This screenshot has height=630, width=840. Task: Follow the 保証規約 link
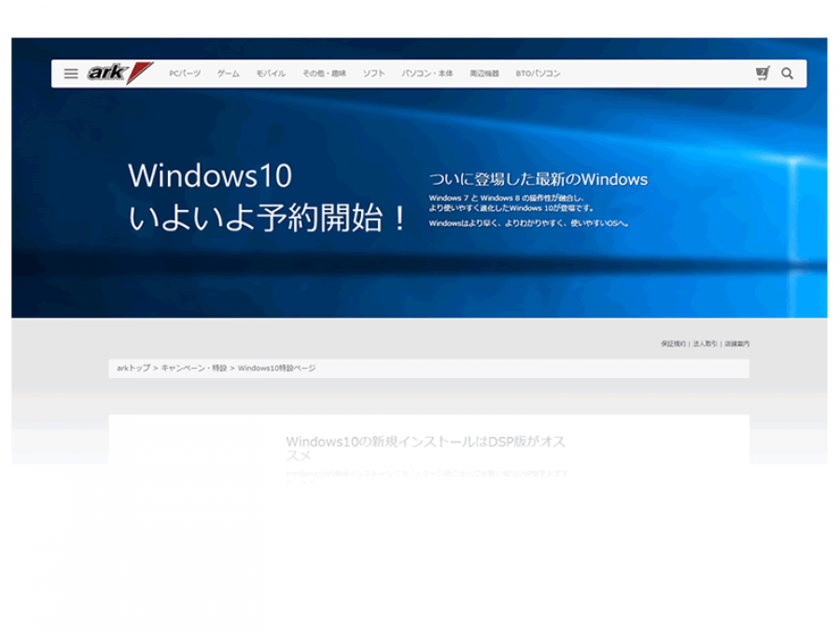[673, 343]
